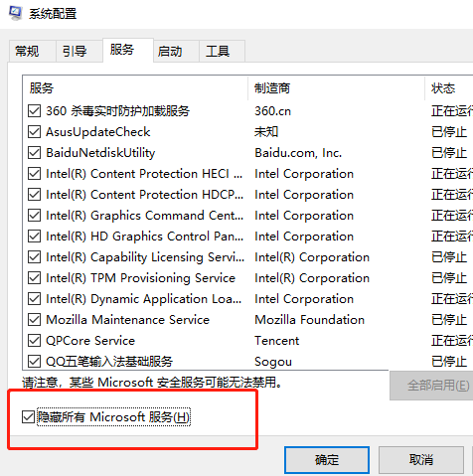Image resolution: width=473 pixels, height=476 pixels.
Task: Open the 工具 tab
Action: coord(222,52)
